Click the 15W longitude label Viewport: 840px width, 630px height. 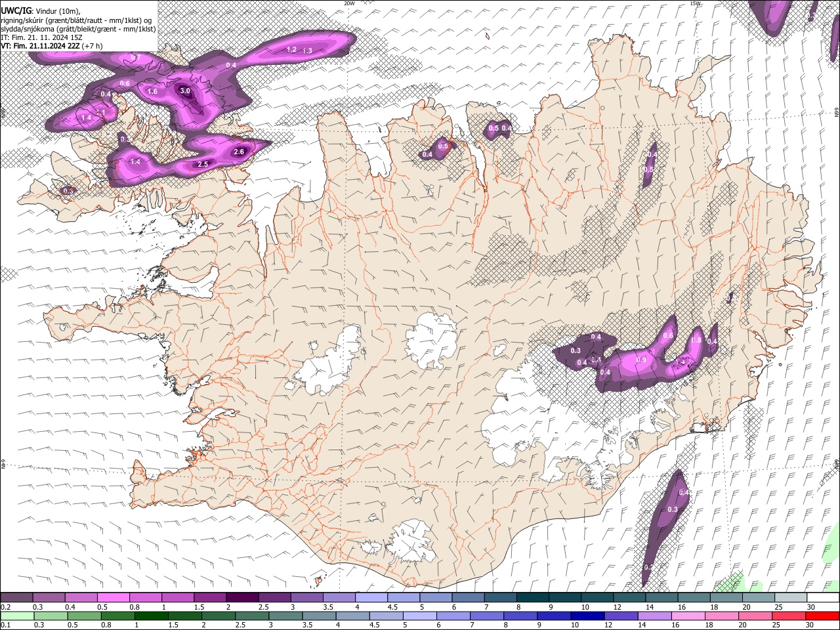[x=695, y=3]
